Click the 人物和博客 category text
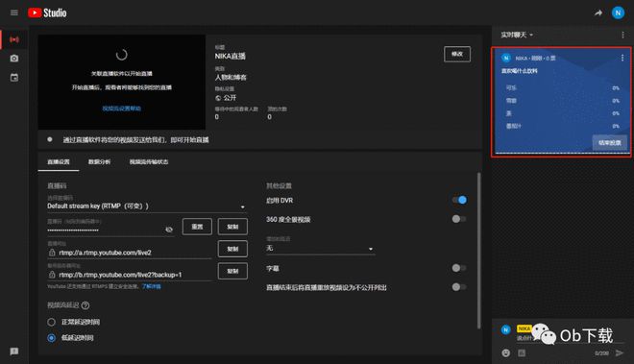The width and height of the screenshot is (634, 364). pyautogui.click(x=231, y=77)
